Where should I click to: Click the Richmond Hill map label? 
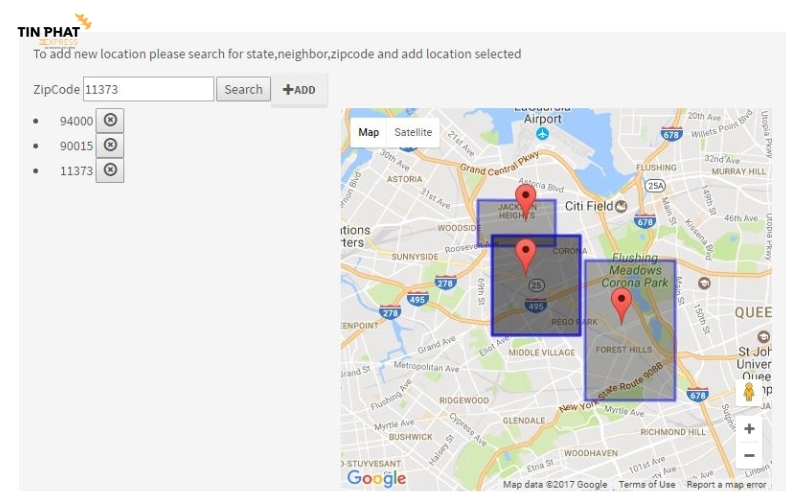pos(673,432)
